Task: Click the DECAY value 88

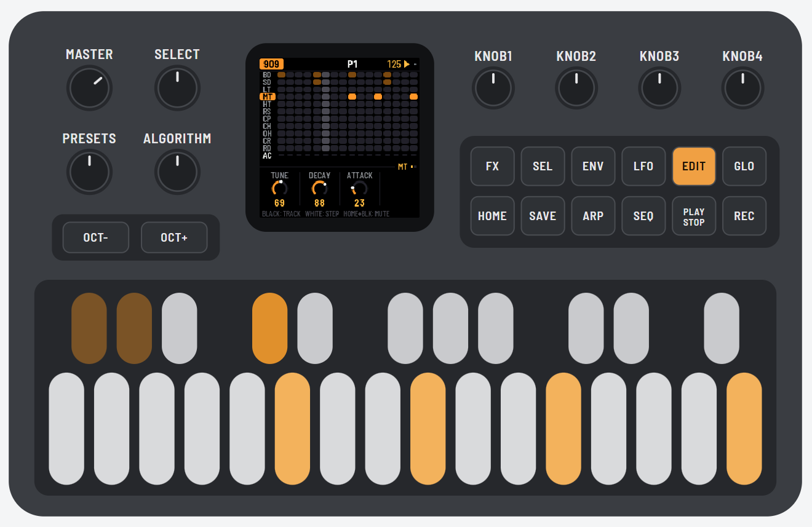Action: (319, 203)
